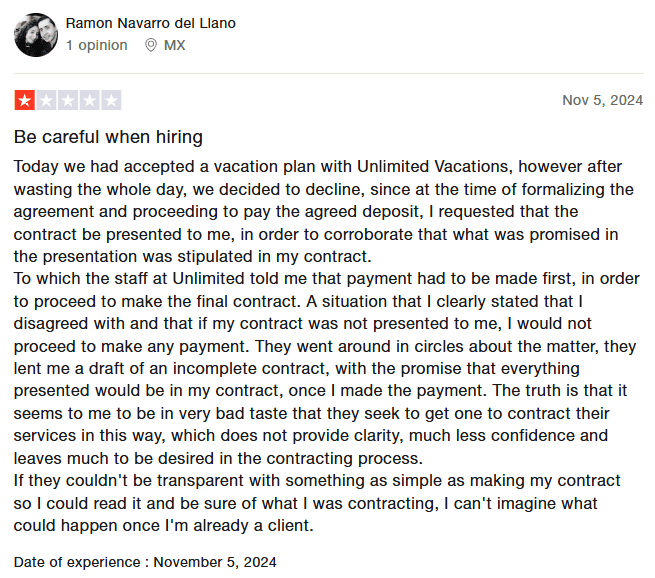Click the third gray rating star
This screenshot has width=655, height=578.
tap(68, 100)
